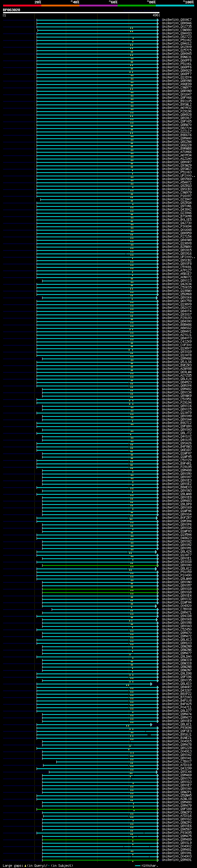Screen dimensions: 197x868
Task: Select label UniRef100_Q8VXM0
Action: pos(177,474)
